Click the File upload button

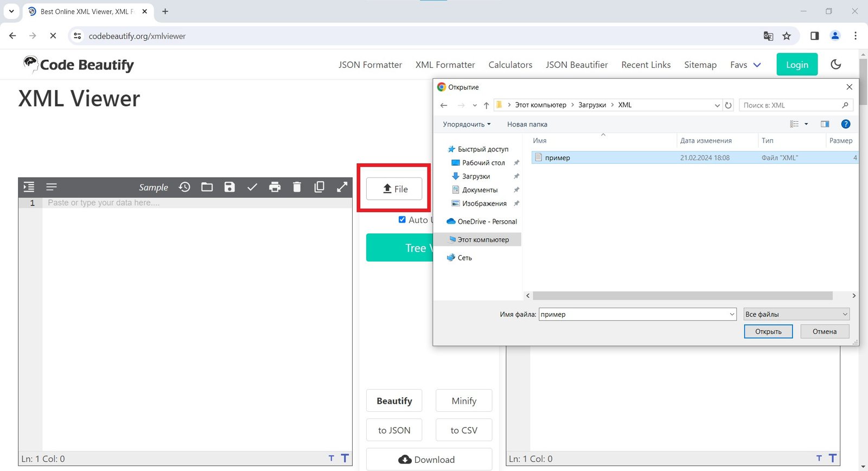coord(394,189)
